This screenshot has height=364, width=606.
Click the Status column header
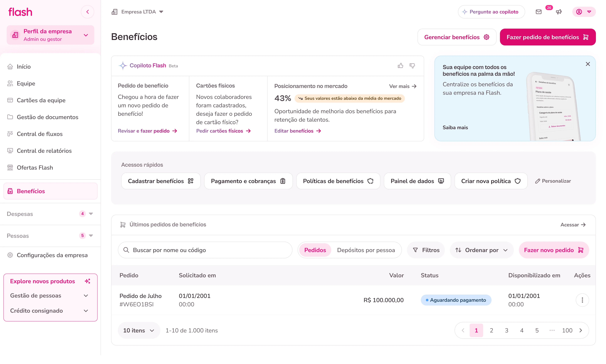[429, 275]
